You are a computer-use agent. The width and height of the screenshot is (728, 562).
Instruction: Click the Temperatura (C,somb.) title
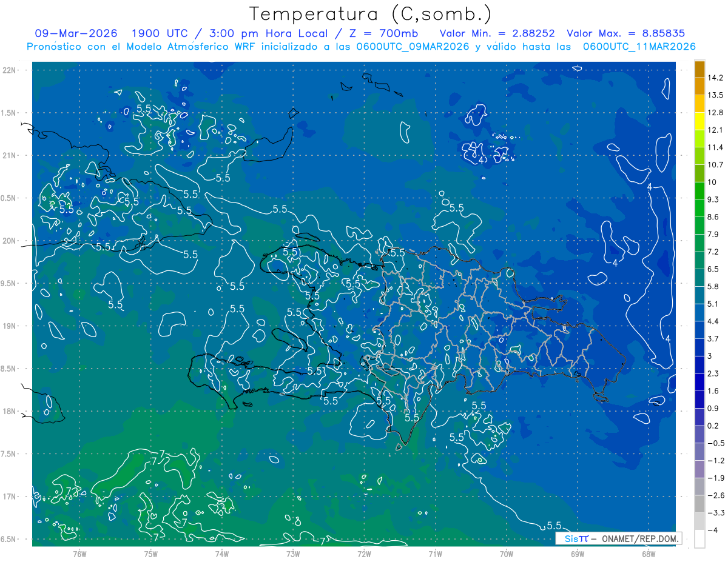[370, 14]
